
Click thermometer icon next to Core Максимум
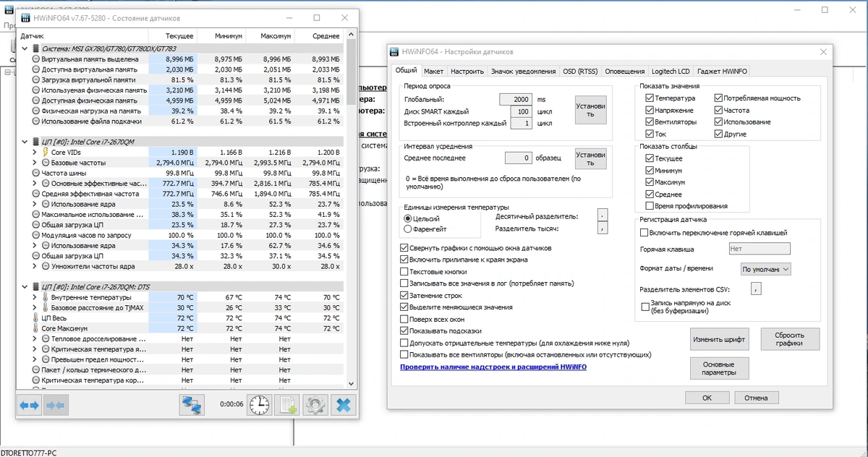[x=35, y=328]
